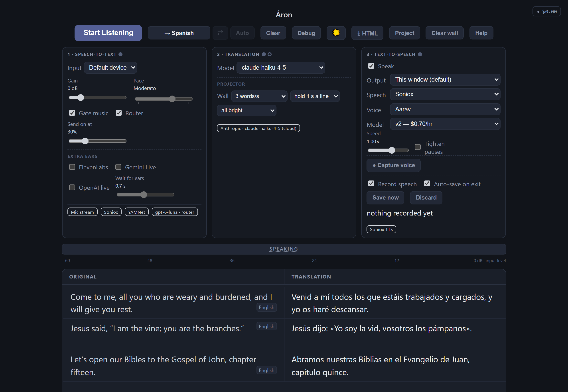Open the Output This window dropdown

pyautogui.click(x=445, y=80)
